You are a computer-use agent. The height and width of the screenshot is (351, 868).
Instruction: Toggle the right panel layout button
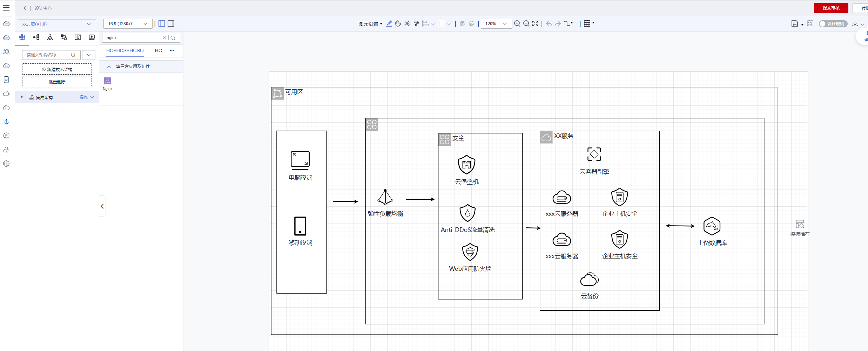tap(171, 23)
